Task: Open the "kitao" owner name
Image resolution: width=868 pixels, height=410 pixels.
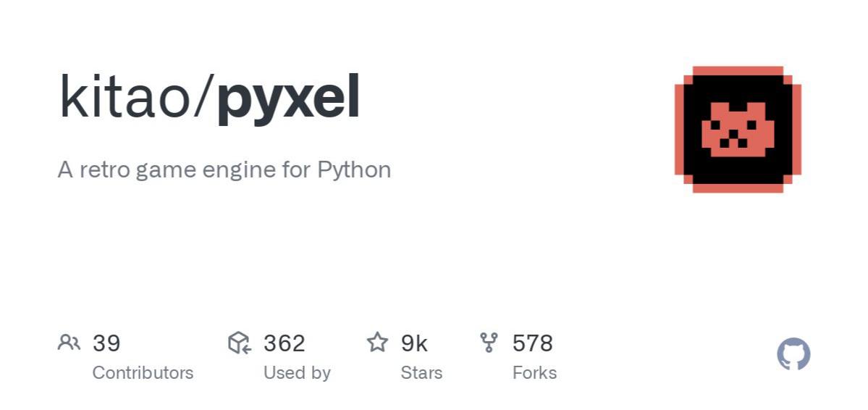Action: point(125,98)
